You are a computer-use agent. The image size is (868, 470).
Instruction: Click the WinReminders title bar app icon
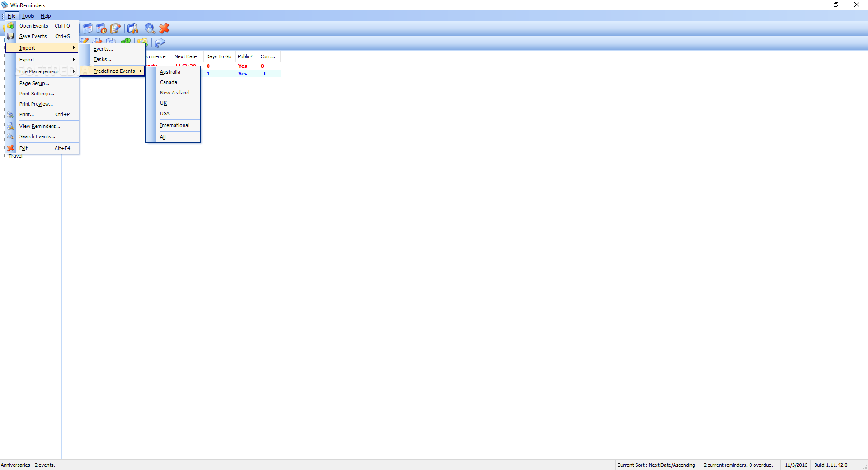pos(5,5)
